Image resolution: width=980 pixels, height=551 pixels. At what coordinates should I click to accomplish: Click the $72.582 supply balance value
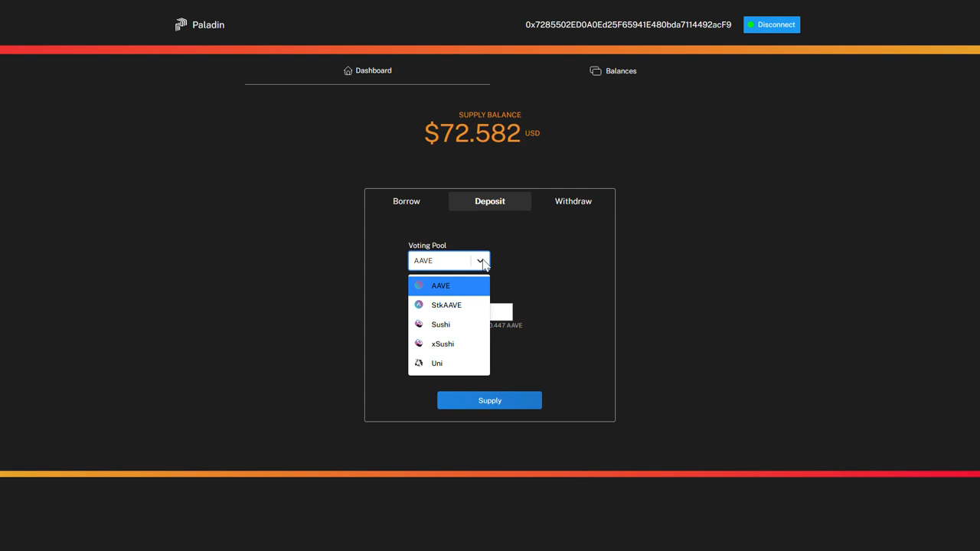pos(472,133)
